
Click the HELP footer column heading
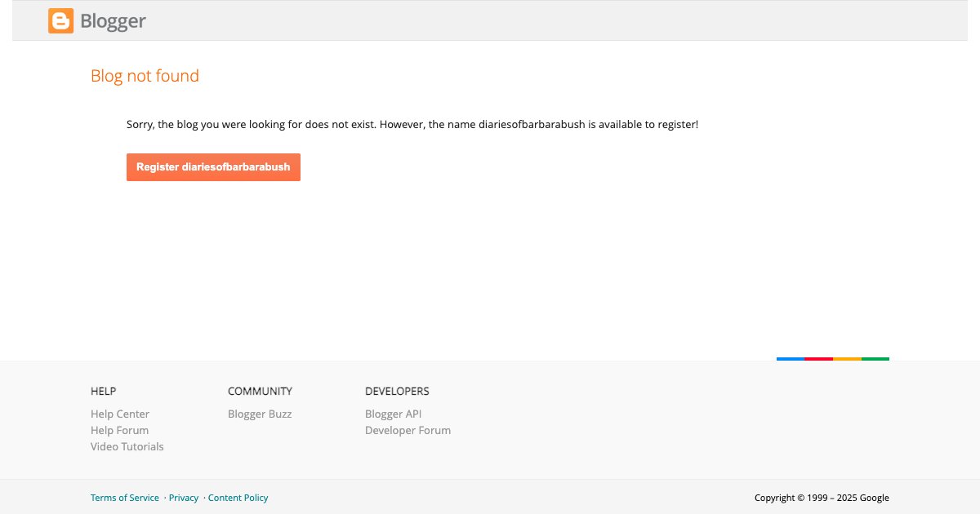click(103, 391)
